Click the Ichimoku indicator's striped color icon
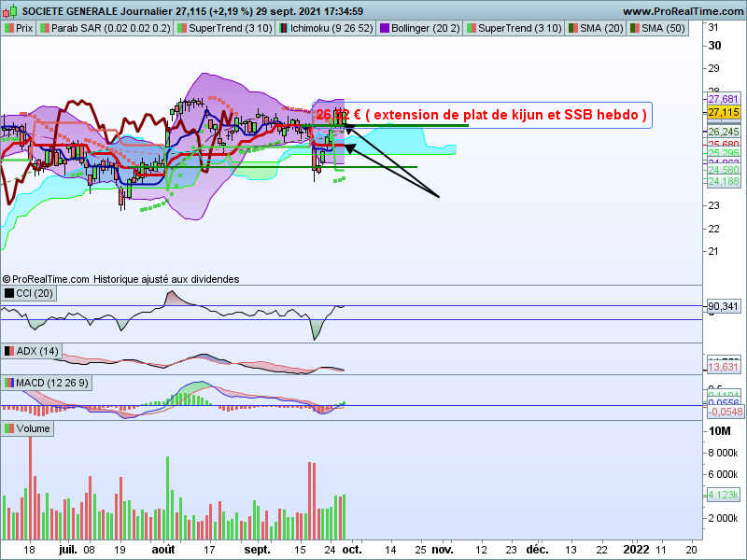This screenshot has width=747, height=560. (x=284, y=28)
